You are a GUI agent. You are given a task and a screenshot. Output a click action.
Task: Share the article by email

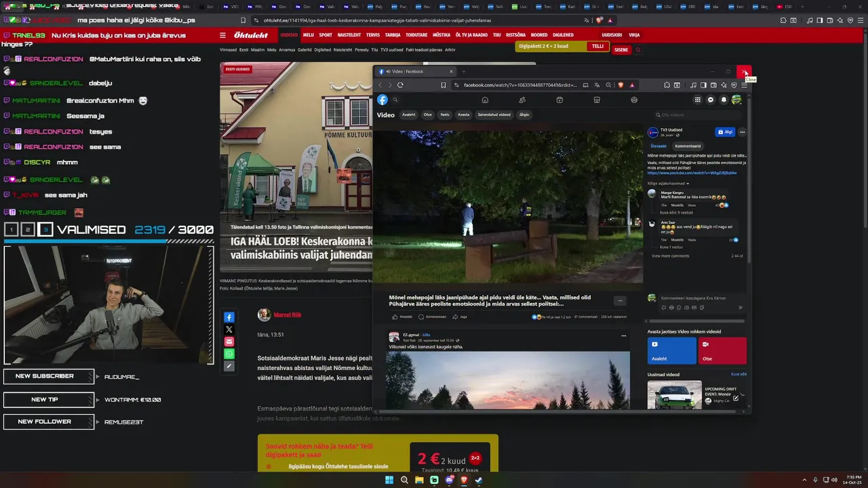pos(229,342)
